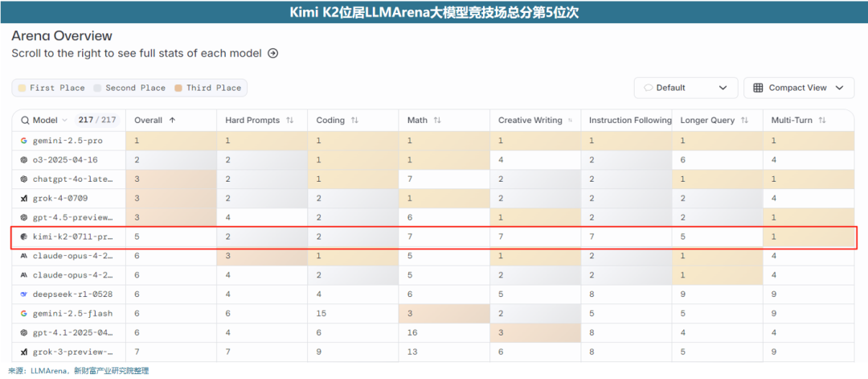Click the xAI logo beside grok-4-0709

tap(24, 198)
